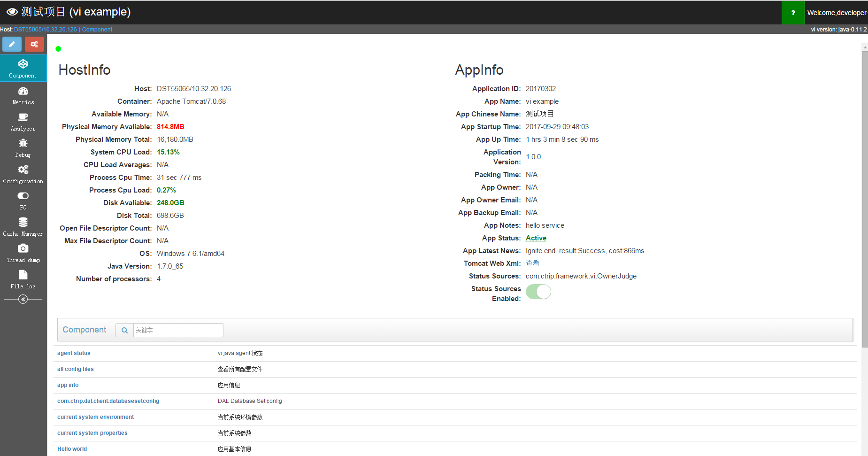This screenshot has width=868, height=456.
Task: Open the current system properties component
Action: [92, 433]
